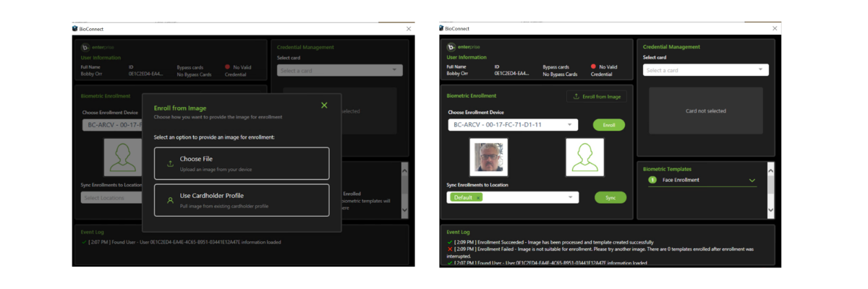Click the upload icon in Choose File

coord(170,164)
